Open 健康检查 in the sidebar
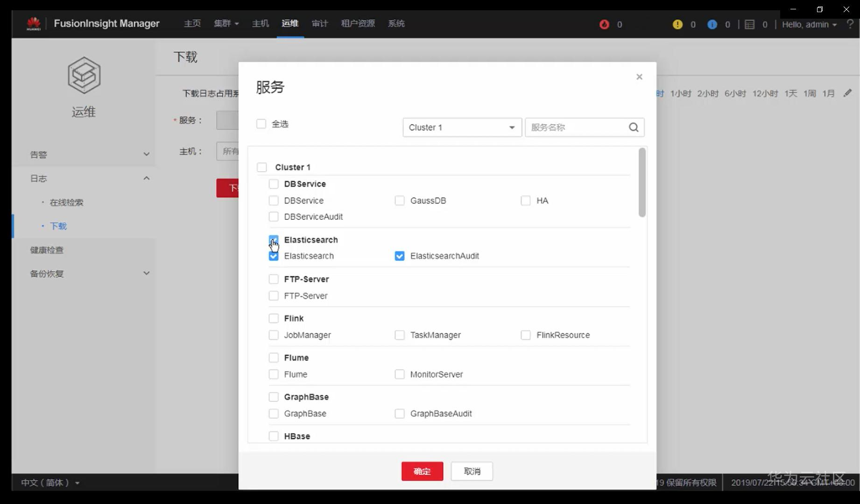This screenshot has width=860, height=504. coord(47,250)
